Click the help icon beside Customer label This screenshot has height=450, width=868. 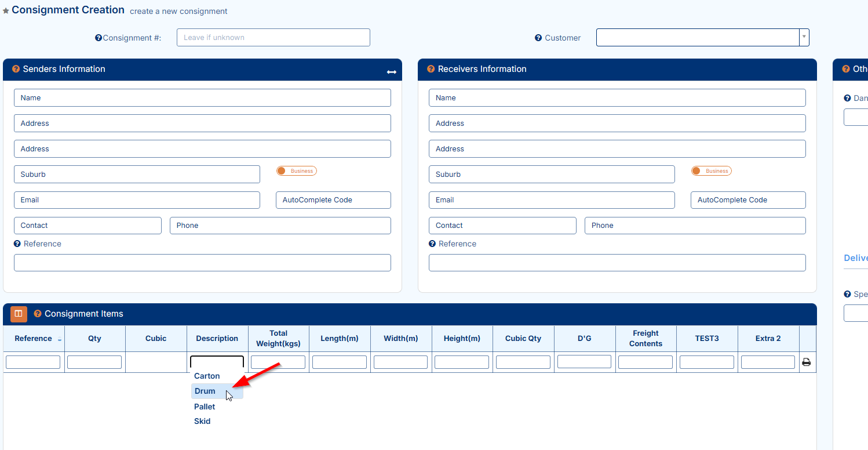[538, 38]
